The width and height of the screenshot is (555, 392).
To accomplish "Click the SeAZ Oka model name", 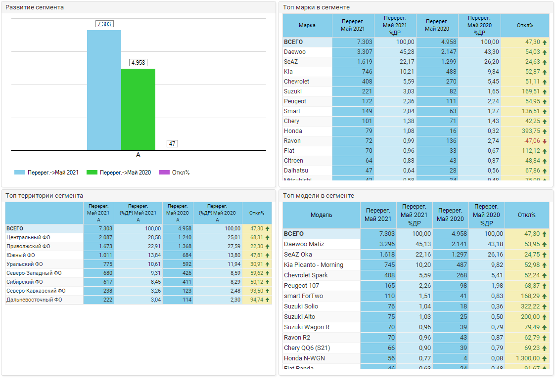I will tap(298, 255).
